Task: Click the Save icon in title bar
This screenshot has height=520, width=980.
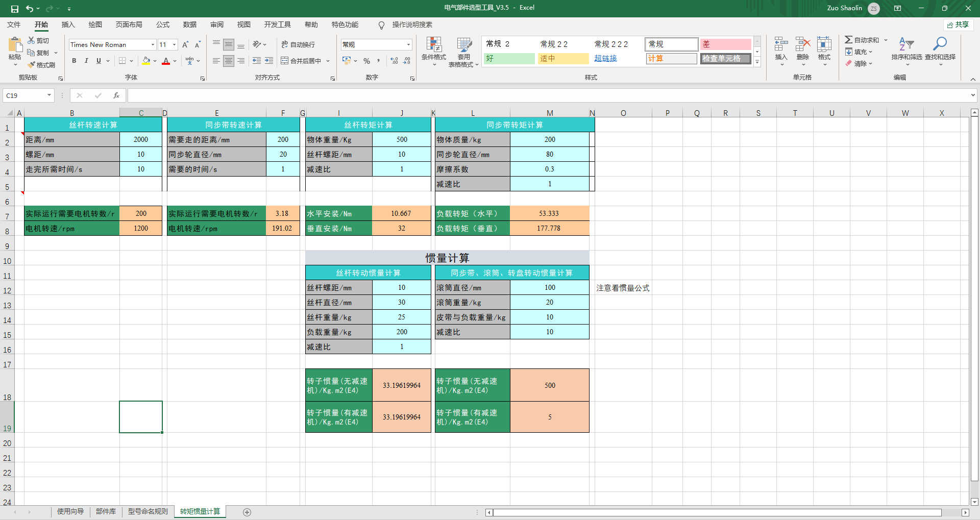Action: pos(14,8)
